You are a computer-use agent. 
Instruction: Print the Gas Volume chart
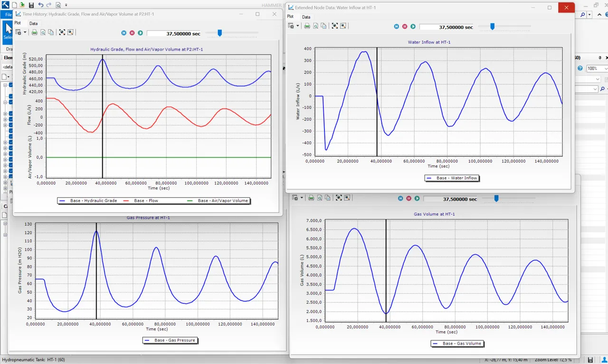click(311, 198)
